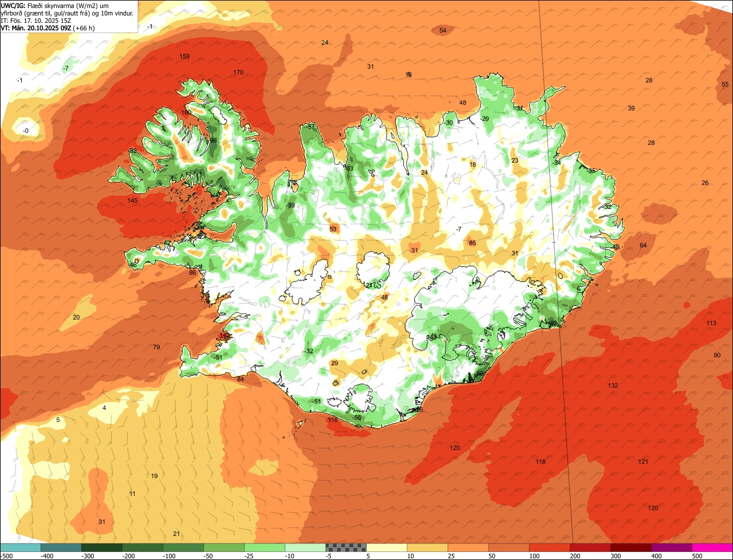Click the map value 113

click(711, 323)
